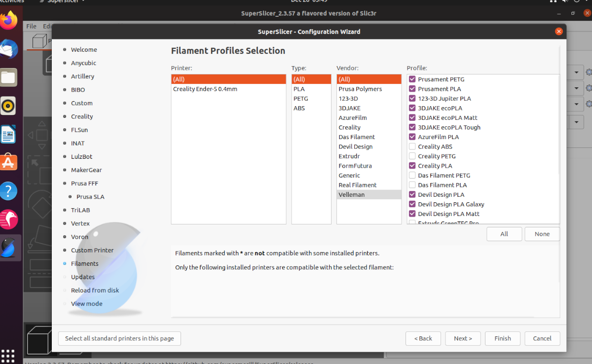
Task: Select 123-3D vendor
Action: tap(369, 98)
